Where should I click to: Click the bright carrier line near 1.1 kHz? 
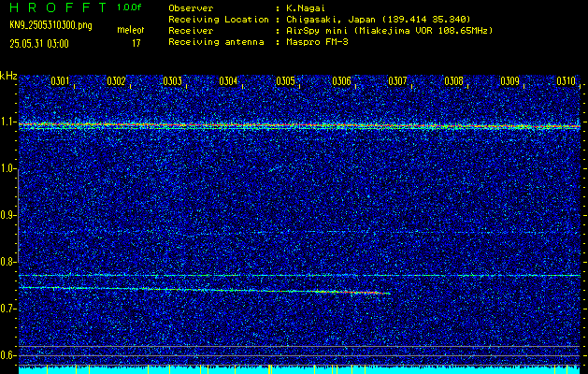tap(299, 125)
